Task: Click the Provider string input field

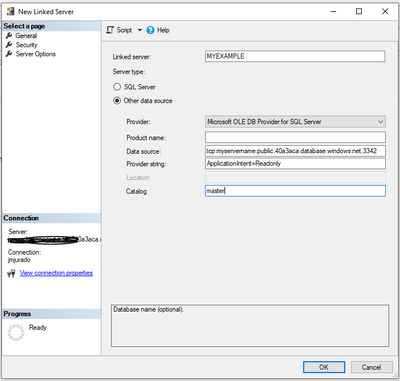Action: (x=295, y=163)
